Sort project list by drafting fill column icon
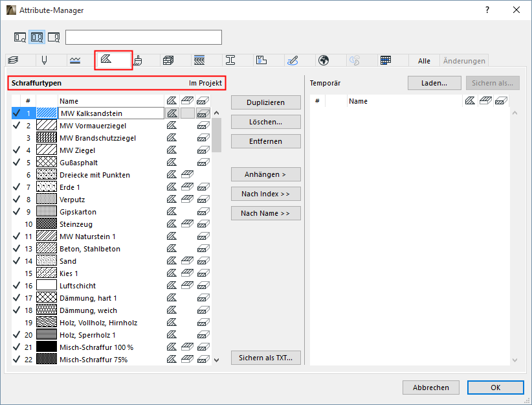Screen dimensions: 532x405 click(x=172, y=100)
